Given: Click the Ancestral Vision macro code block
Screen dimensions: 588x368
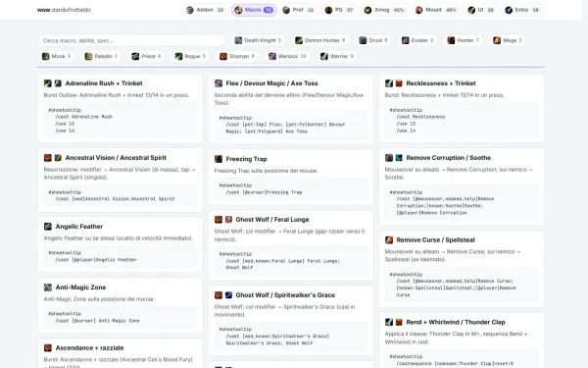Looking at the screenshot, I should [x=120, y=195].
